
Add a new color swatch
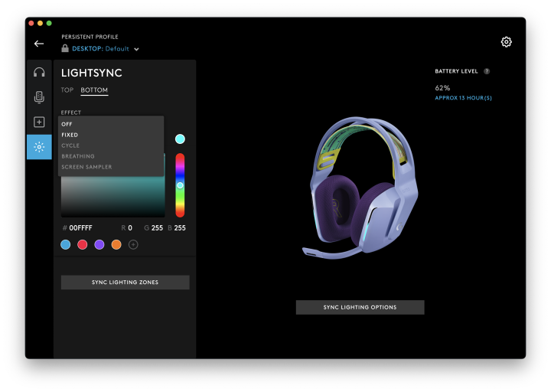(x=133, y=244)
